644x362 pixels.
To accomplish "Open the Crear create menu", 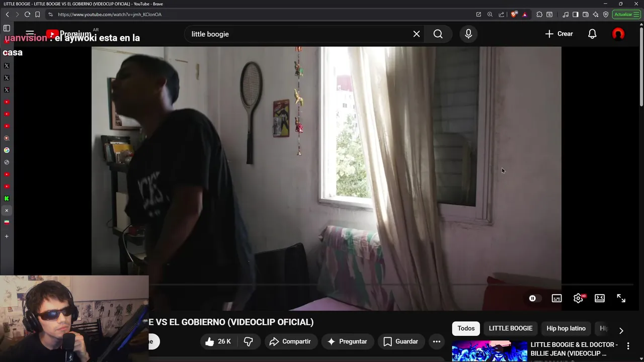I will coord(559,34).
